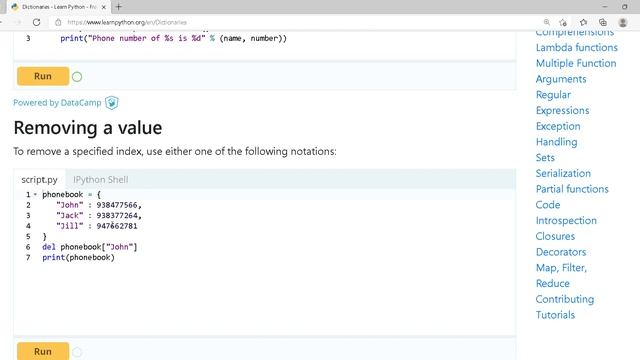Screen dimensions: 640x360
Task: Open the Contributing Tutorials link
Action: [565, 307]
